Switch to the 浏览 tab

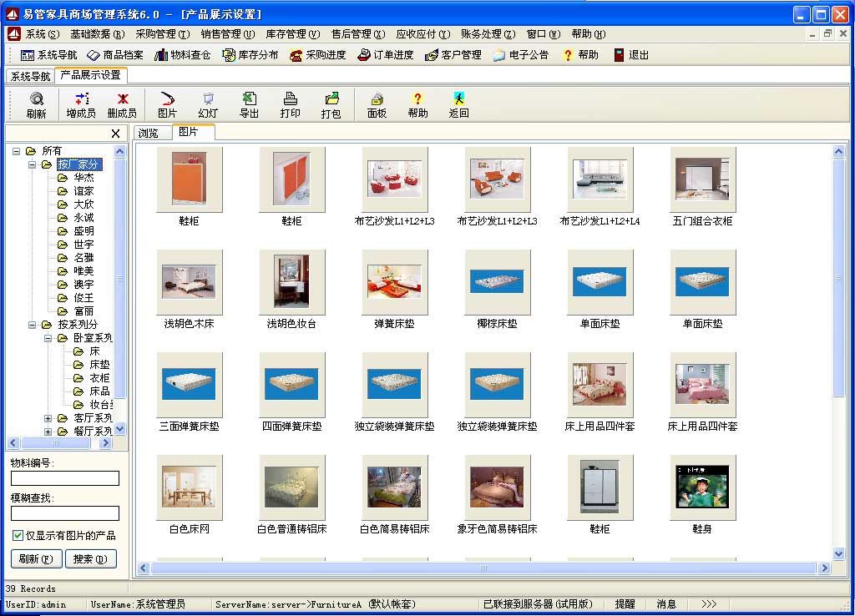point(149,133)
